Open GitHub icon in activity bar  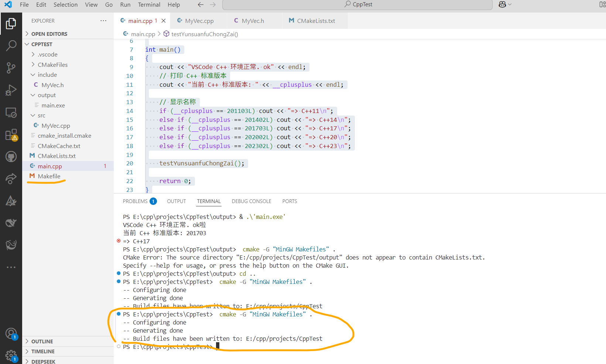(x=11, y=157)
